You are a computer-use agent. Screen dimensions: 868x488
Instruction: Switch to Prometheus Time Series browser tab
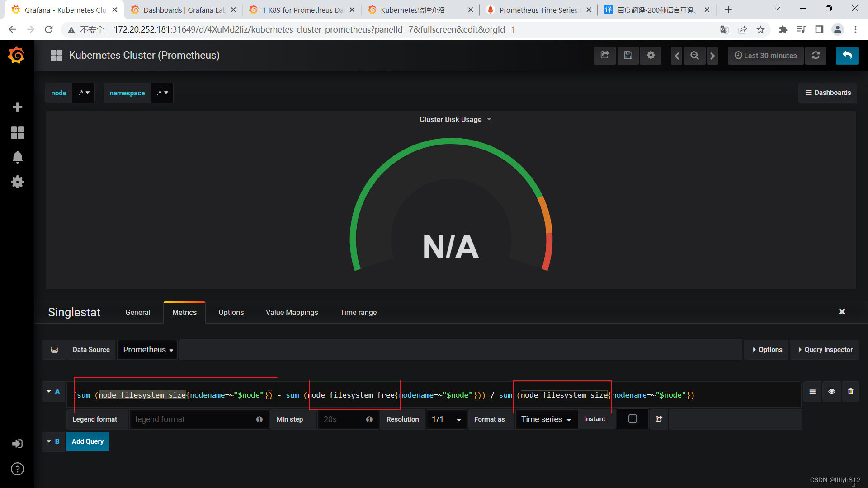[538, 10]
